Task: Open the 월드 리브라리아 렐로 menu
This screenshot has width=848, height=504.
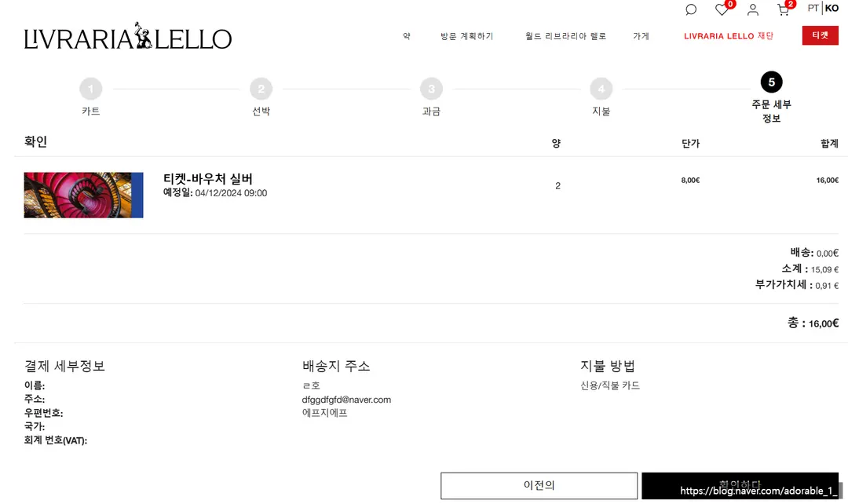Action: (565, 35)
